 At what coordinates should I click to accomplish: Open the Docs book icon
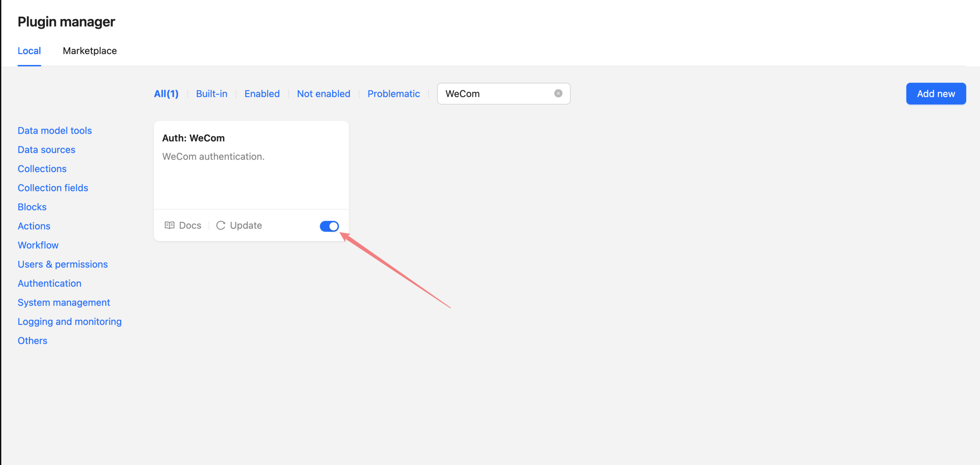169,225
